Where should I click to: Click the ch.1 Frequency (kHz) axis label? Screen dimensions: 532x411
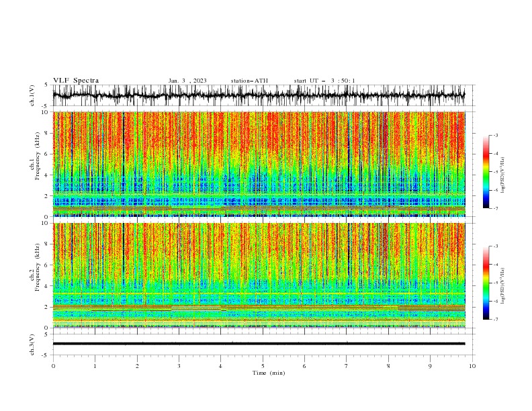coord(35,156)
